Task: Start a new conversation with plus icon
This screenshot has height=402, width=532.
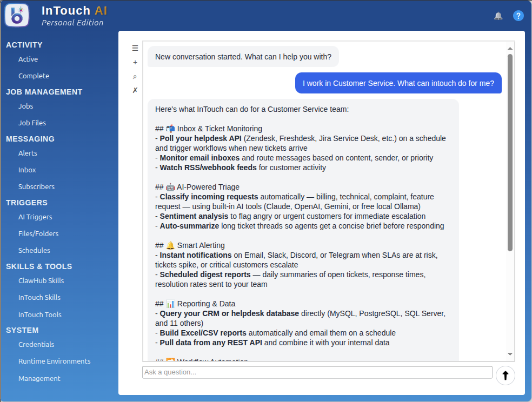Action: [135, 62]
